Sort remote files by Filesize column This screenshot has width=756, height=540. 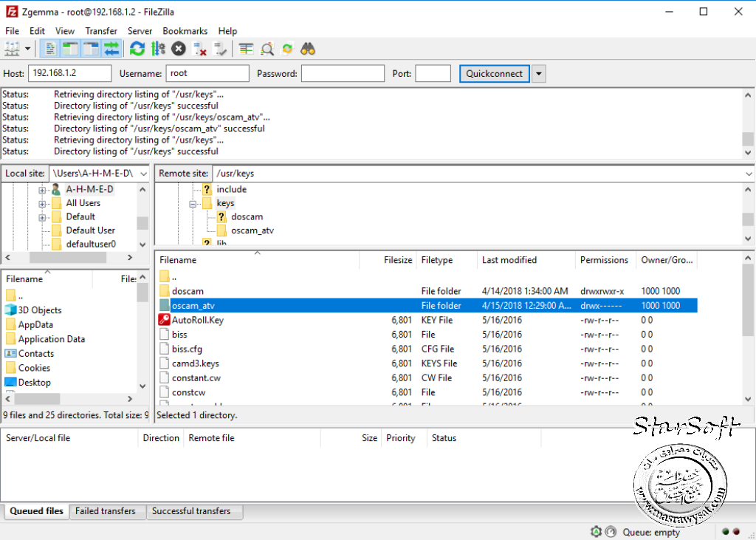point(388,260)
